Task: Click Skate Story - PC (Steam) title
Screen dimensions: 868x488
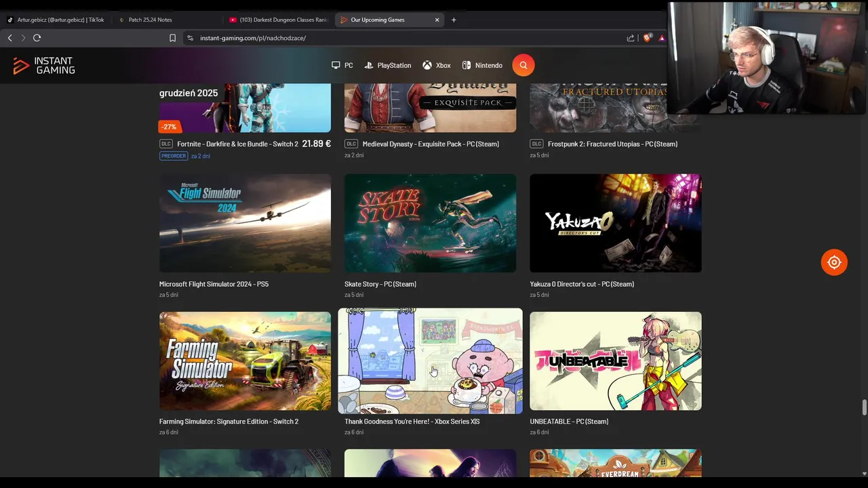Action: pos(380,284)
